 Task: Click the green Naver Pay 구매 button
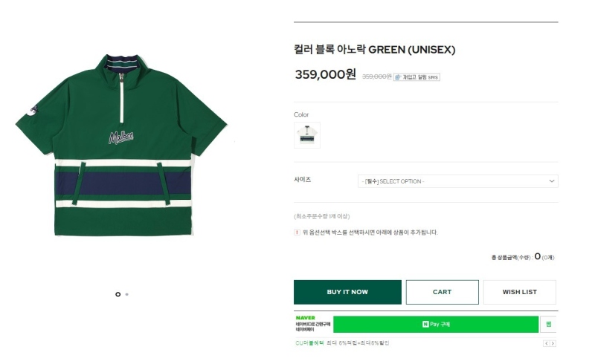click(x=436, y=325)
